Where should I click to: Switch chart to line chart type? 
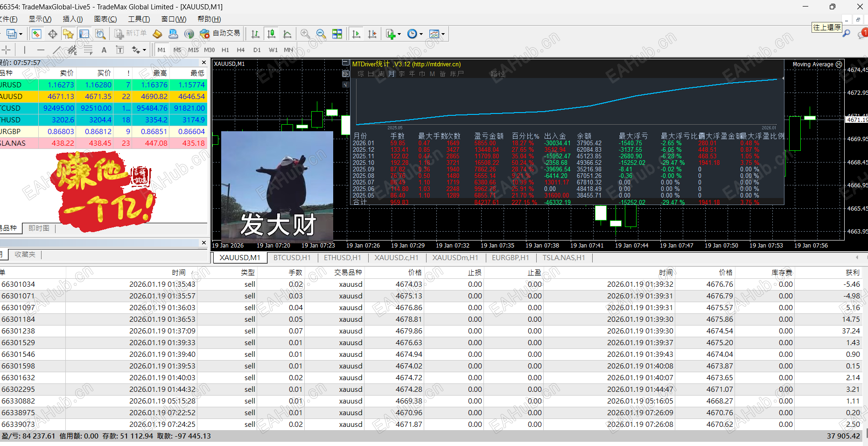pyautogui.click(x=287, y=34)
